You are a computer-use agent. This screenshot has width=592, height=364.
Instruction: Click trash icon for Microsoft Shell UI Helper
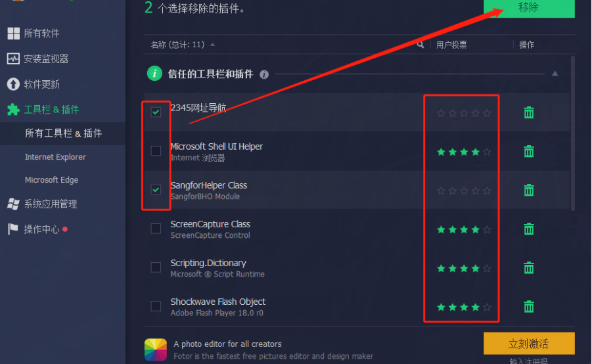click(528, 151)
